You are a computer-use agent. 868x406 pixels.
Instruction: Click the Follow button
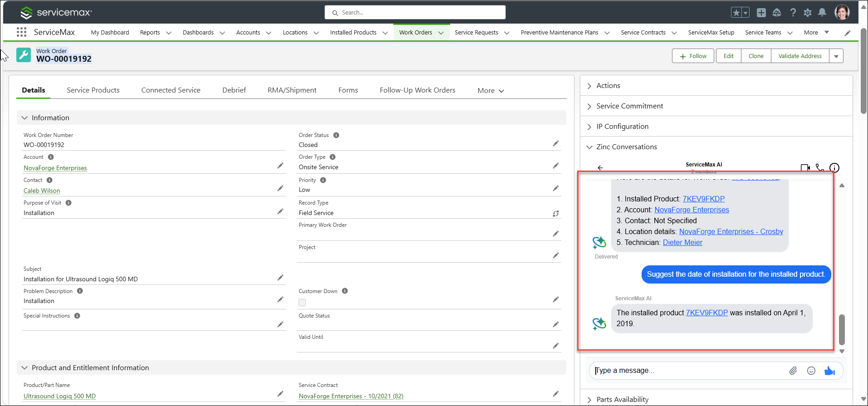coord(693,56)
